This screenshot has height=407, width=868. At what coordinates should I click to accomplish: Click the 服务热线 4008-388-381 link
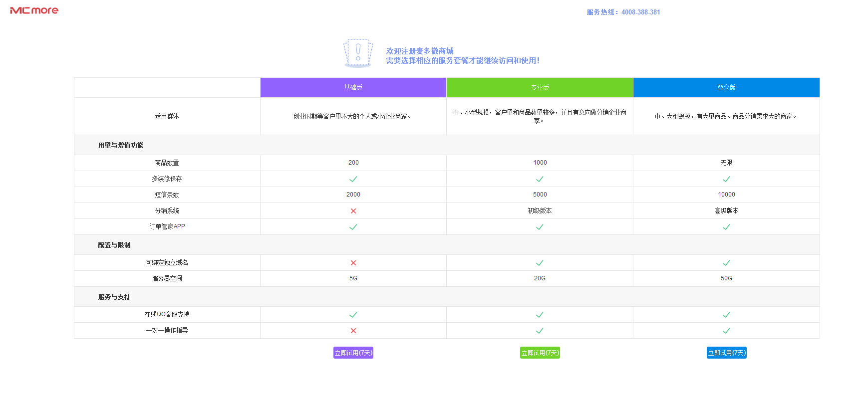[x=623, y=12]
